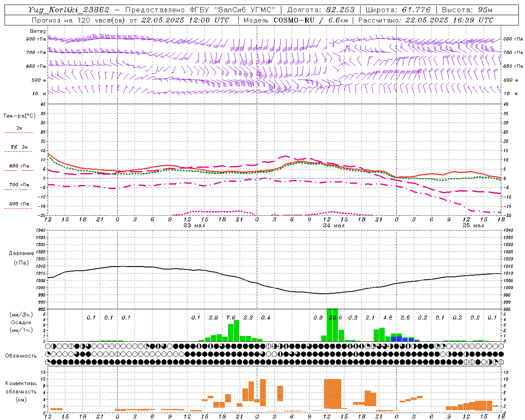The width and height of the screenshot is (525, 420).
Task: Click the (гПа) pressure unit label
Action: point(21,263)
